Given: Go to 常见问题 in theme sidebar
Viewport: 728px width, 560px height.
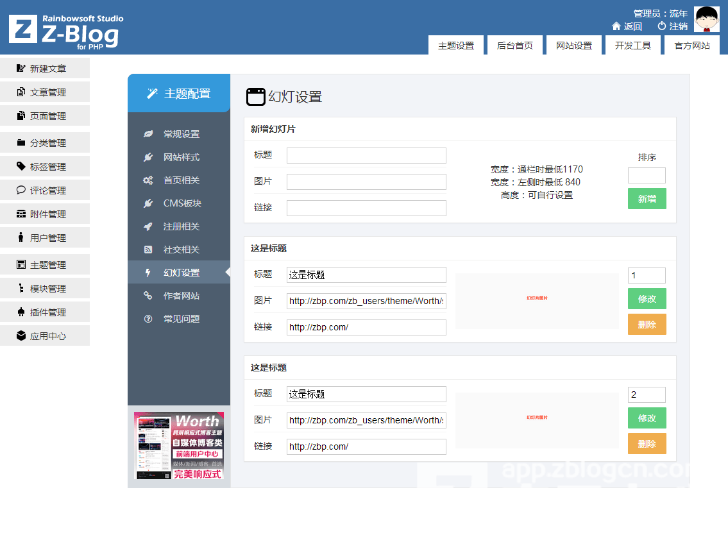Looking at the screenshot, I should (181, 319).
